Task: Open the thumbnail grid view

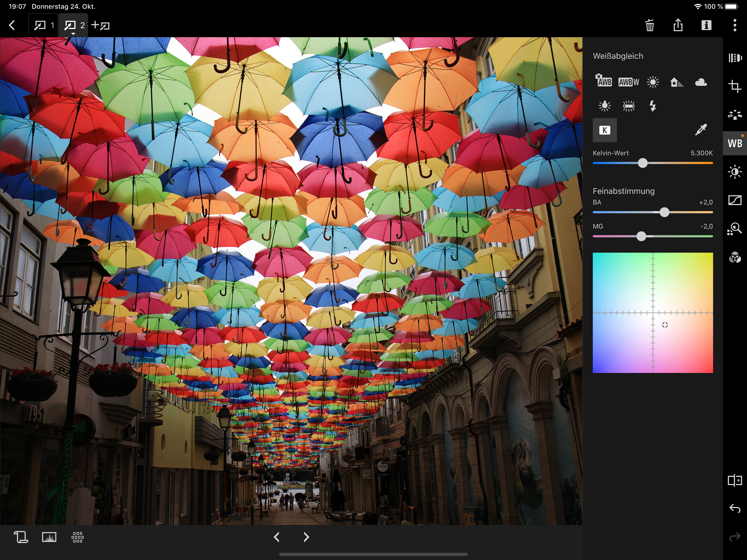Action: 77,537
